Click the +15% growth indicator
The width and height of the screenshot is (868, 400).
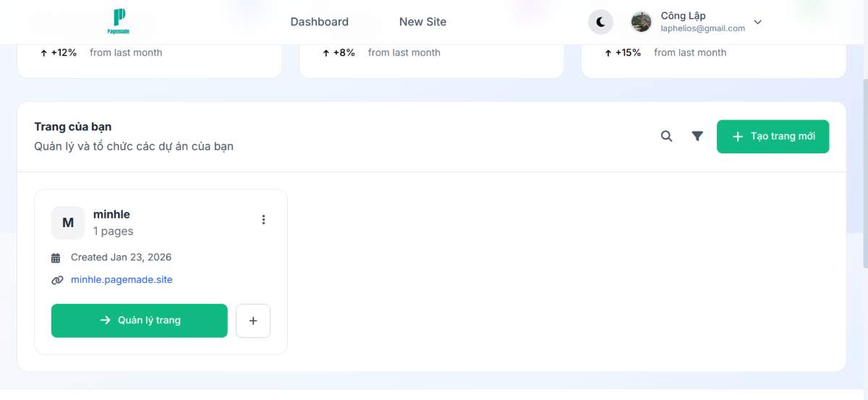tap(623, 52)
